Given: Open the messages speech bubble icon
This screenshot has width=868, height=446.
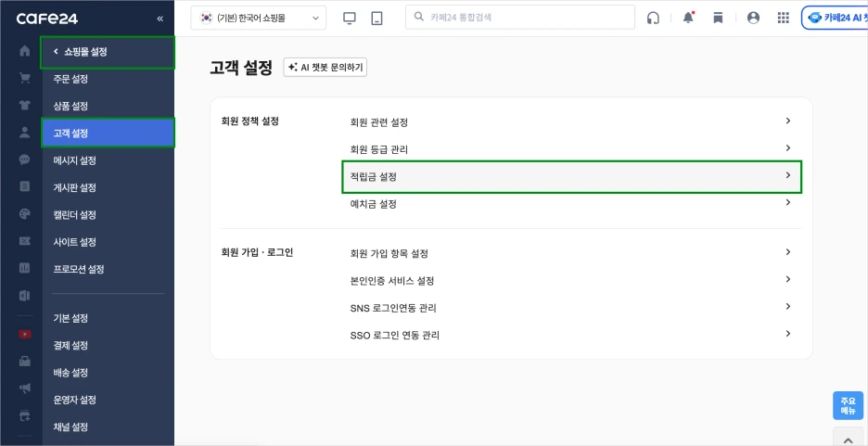Looking at the screenshot, I should (x=24, y=159).
